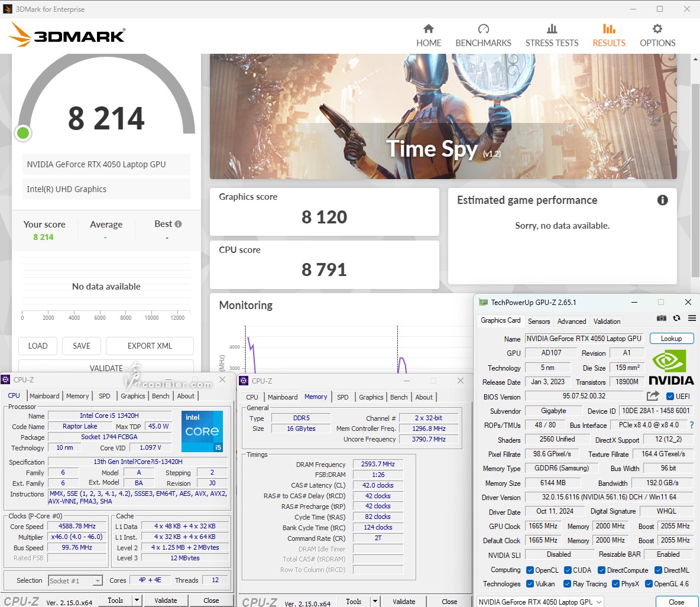Click the NVIDIA logo in GPU-Z
Image resolution: width=700 pixels, height=607 pixels.
coord(671,367)
